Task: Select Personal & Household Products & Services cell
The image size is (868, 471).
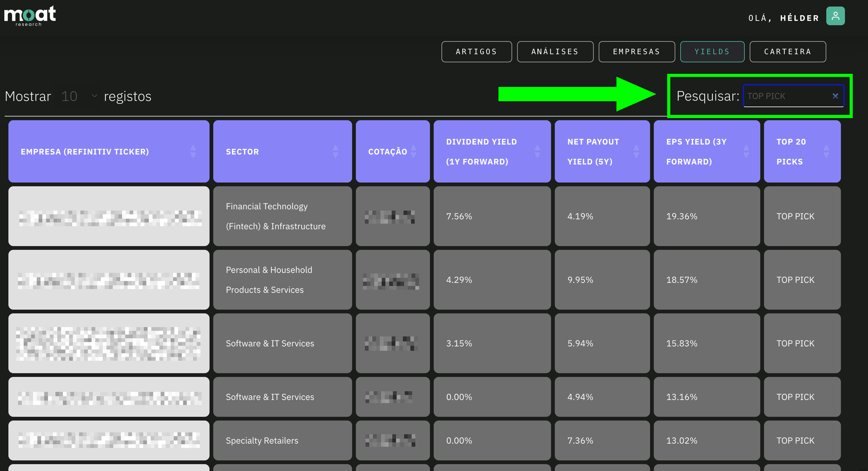Action: (x=282, y=279)
